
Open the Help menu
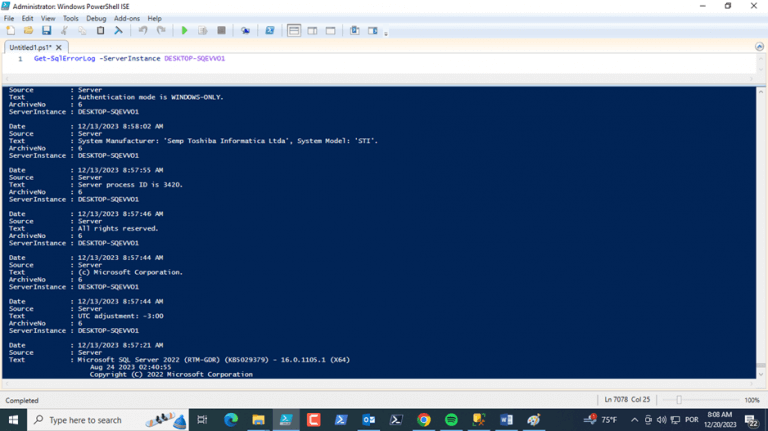(154, 18)
